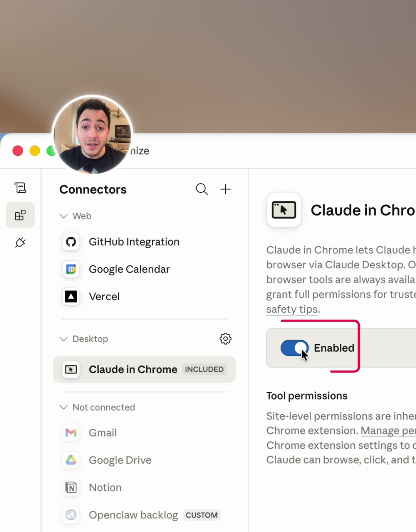The image size is (416, 532).
Task: Minimize the window with the yellow button
Action: click(x=35, y=150)
